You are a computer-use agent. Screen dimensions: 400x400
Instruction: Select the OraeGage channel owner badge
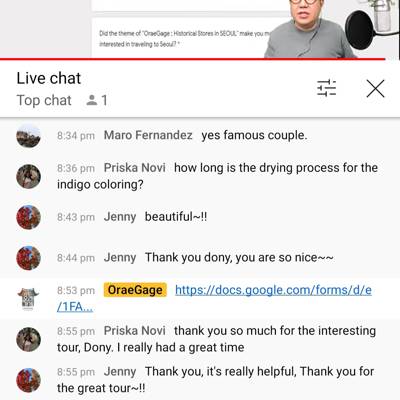135,290
